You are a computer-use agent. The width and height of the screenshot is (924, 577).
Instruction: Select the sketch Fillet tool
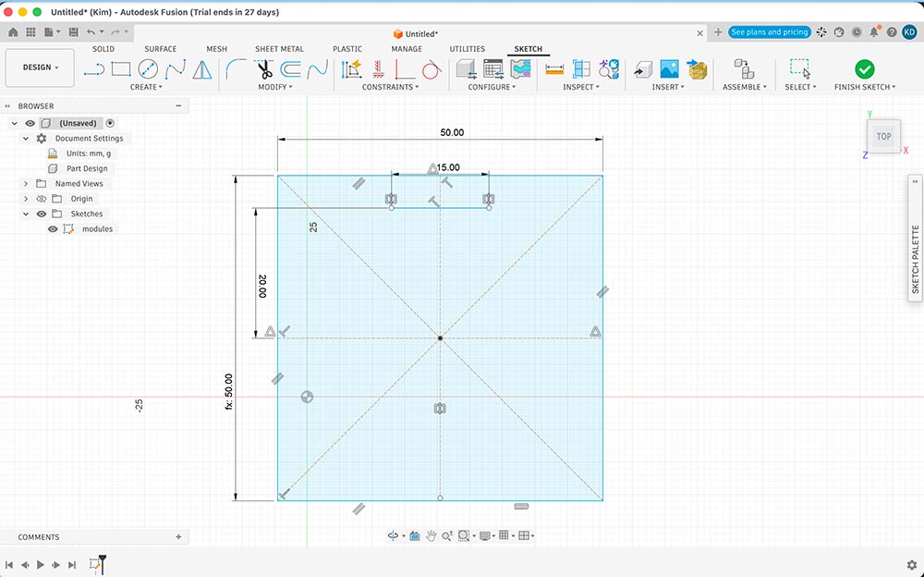pyautogui.click(x=236, y=69)
